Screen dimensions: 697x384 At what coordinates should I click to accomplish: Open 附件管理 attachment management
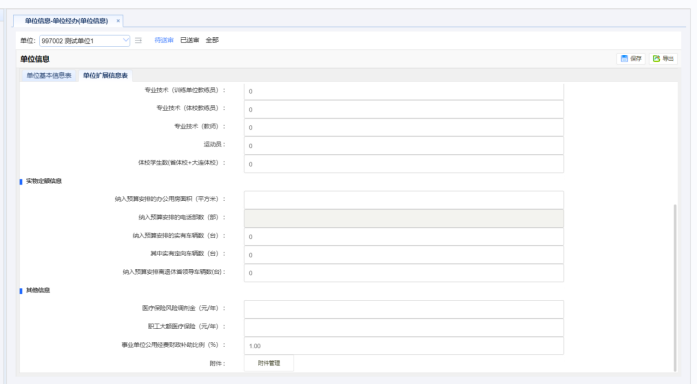(269, 363)
